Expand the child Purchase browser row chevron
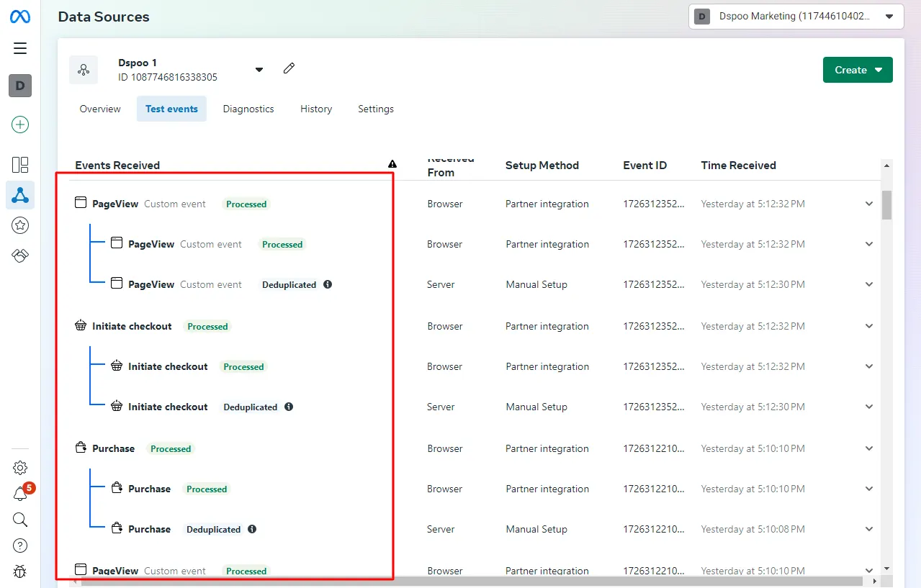The height and width of the screenshot is (588, 921). point(869,489)
